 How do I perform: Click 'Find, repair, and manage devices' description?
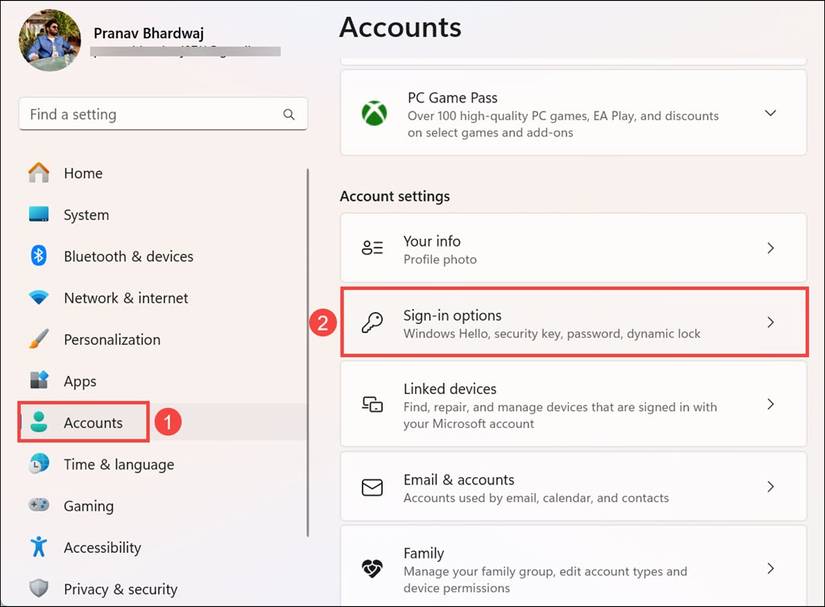click(x=560, y=415)
